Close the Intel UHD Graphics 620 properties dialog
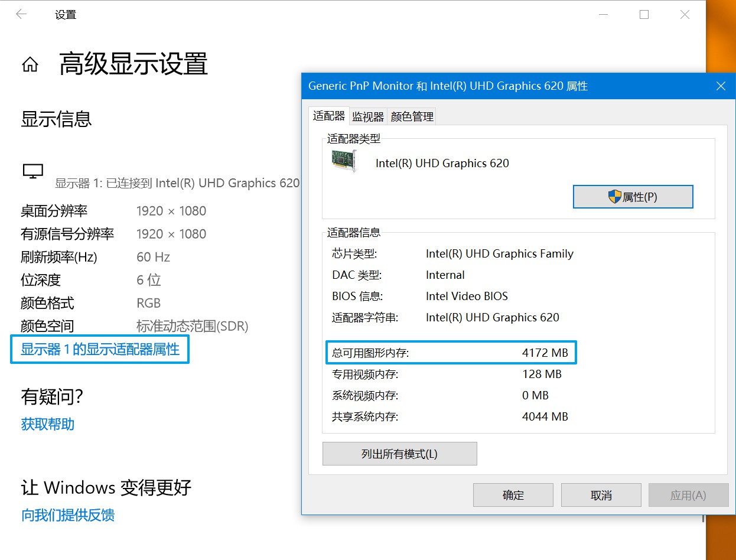The image size is (736, 560). click(721, 86)
